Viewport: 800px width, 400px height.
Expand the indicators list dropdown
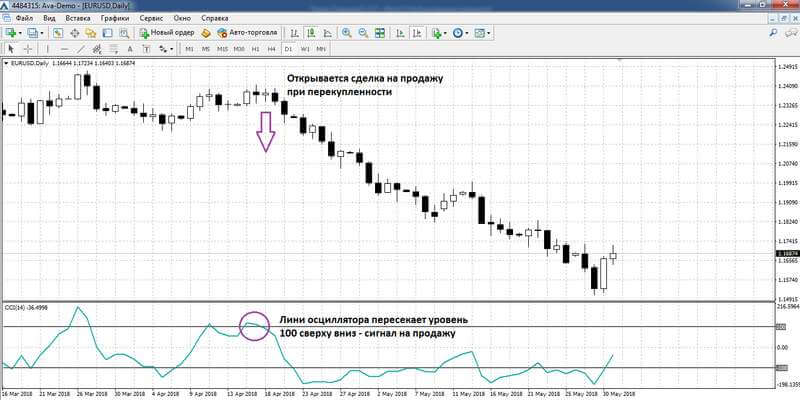444,33
